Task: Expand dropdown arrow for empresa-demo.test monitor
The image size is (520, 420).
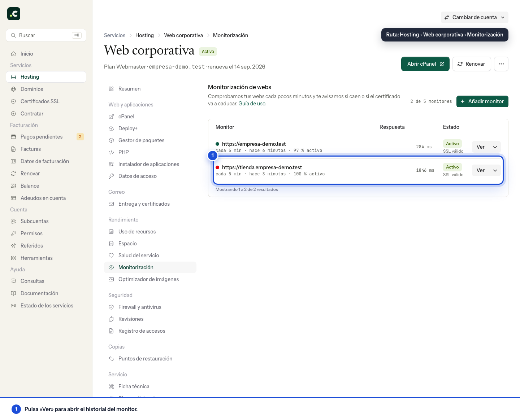Action: (x=495, y=147)
